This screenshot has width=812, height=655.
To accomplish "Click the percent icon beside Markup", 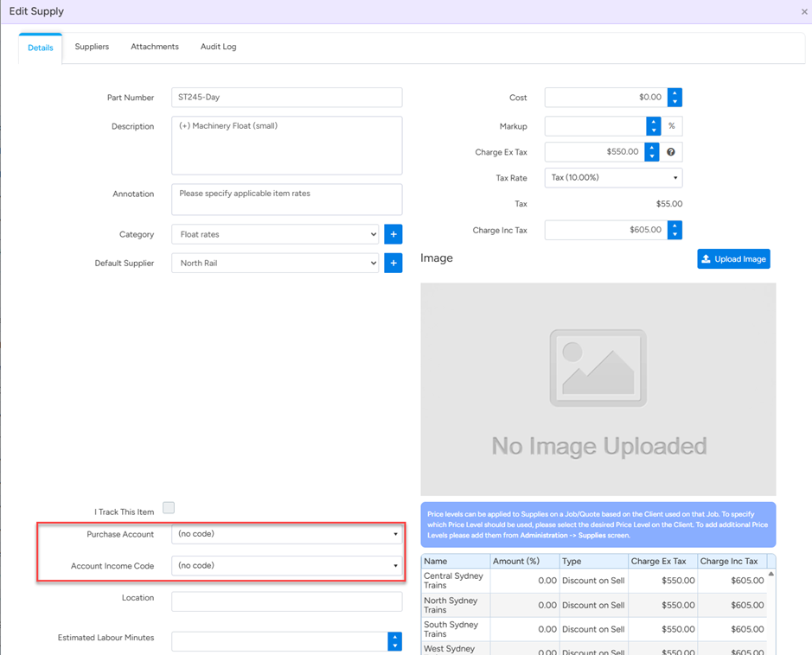I will pyautogui.click(x=672, y=126).
